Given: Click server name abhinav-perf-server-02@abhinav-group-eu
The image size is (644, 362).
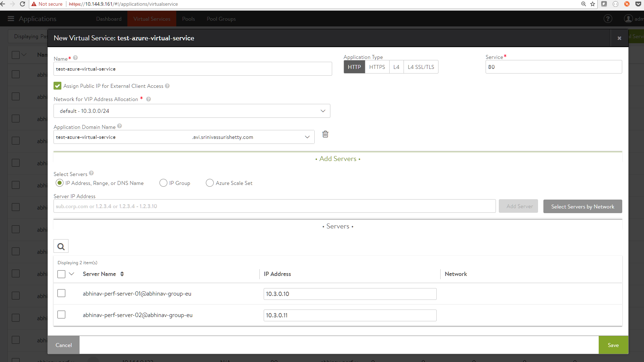Looking at the screenshot, I should 138,315.
